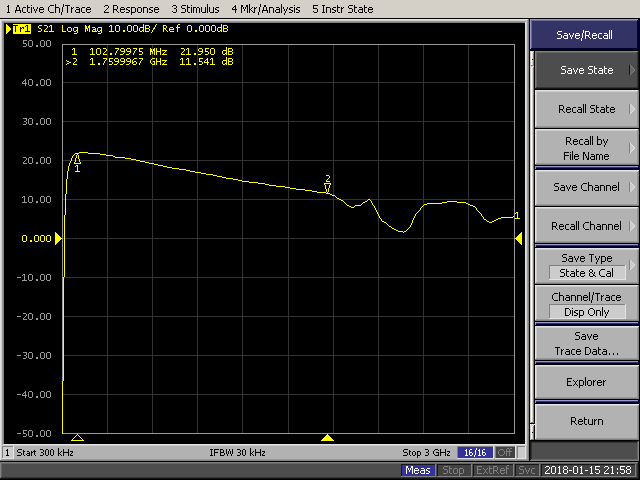Click the 10.00dB/ scale label

click(133, 29)
